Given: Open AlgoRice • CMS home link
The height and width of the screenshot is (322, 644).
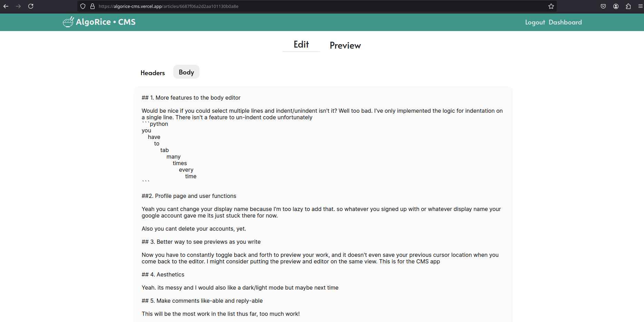Looking at the screenshot, I should point(106,22).
